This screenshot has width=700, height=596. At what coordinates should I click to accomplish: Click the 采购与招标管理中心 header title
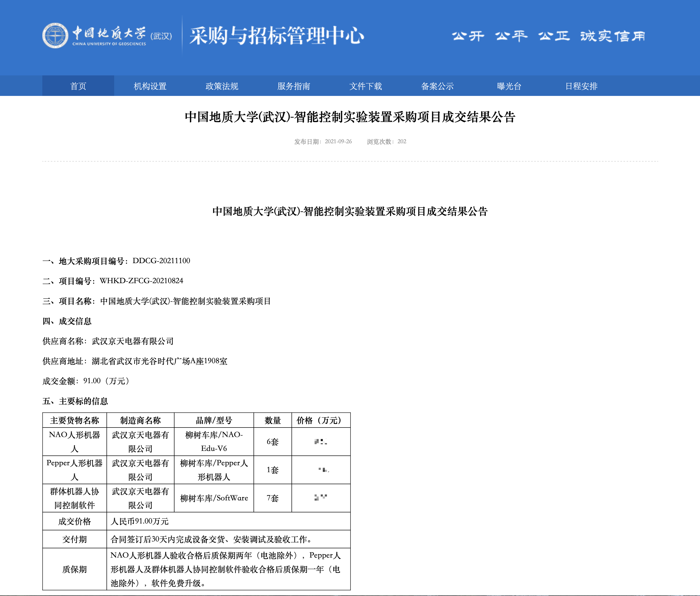[x=277, y=36]
